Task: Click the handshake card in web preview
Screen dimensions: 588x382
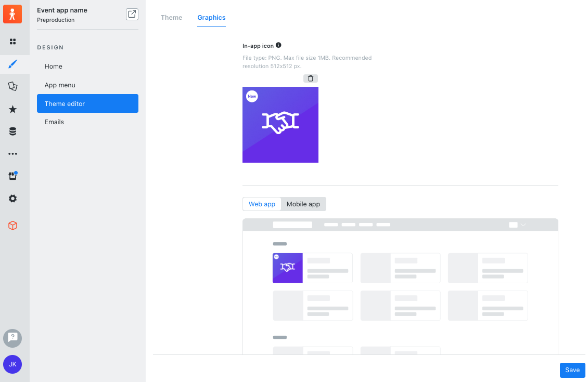Action: [313, 268]
